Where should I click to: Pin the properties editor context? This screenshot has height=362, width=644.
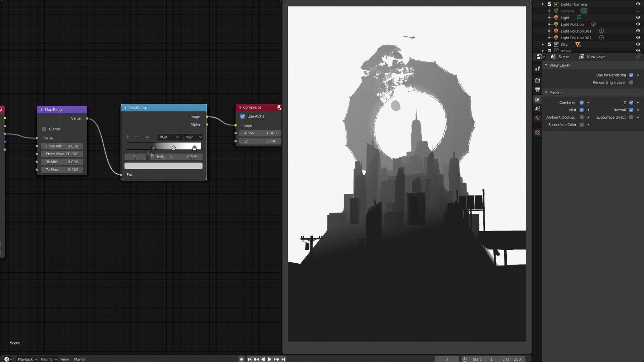638,56
